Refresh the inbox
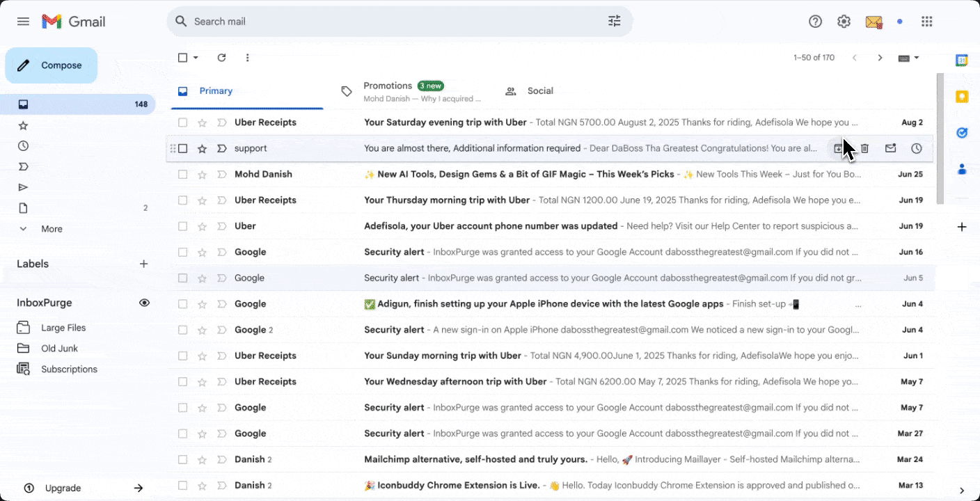The height and width of the screenshot is (501, 980). 221,57
